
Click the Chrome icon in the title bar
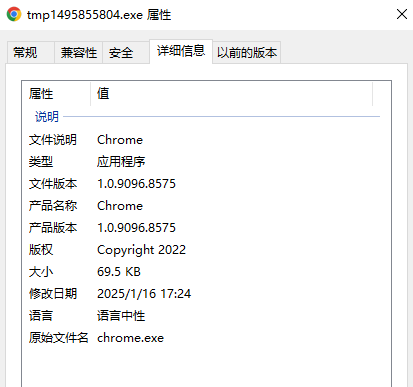tap(14, 14)
